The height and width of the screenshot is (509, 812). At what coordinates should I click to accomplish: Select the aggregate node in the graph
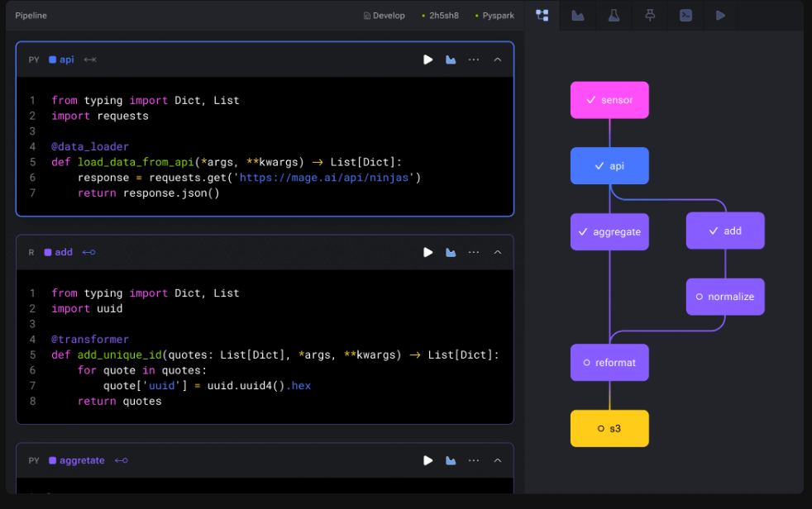[x=609, y=231]
